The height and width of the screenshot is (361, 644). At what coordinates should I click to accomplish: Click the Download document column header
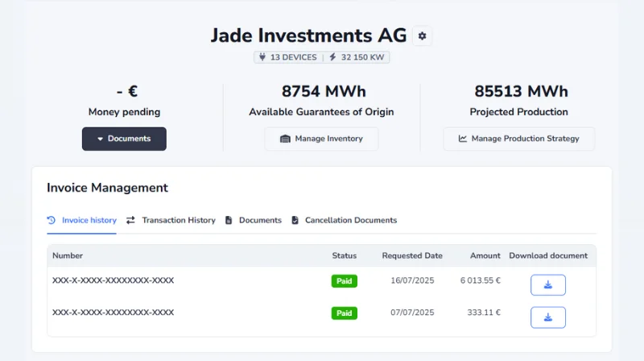(x=548, y=255)
